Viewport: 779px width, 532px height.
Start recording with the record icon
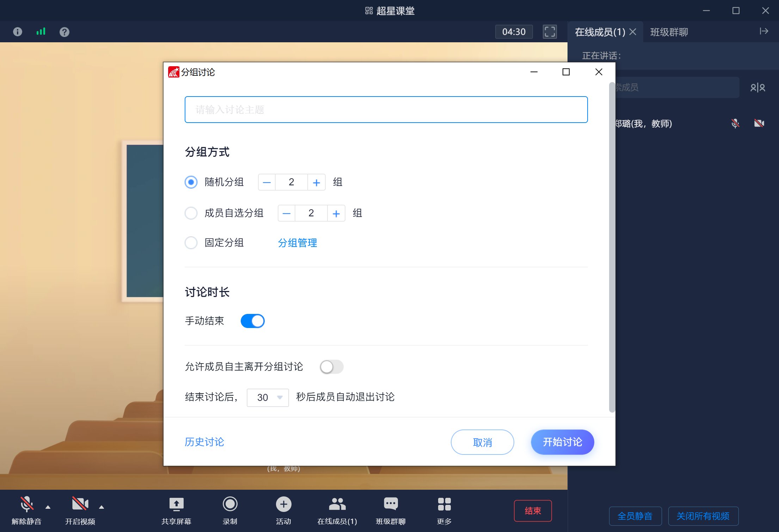pyautogui.click(x=230, y=504)
